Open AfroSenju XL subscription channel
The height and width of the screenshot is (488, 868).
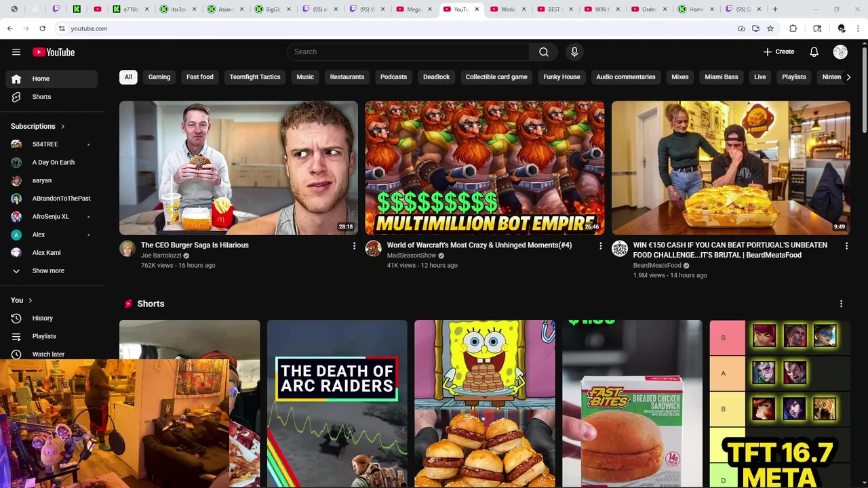coord(52,217)
